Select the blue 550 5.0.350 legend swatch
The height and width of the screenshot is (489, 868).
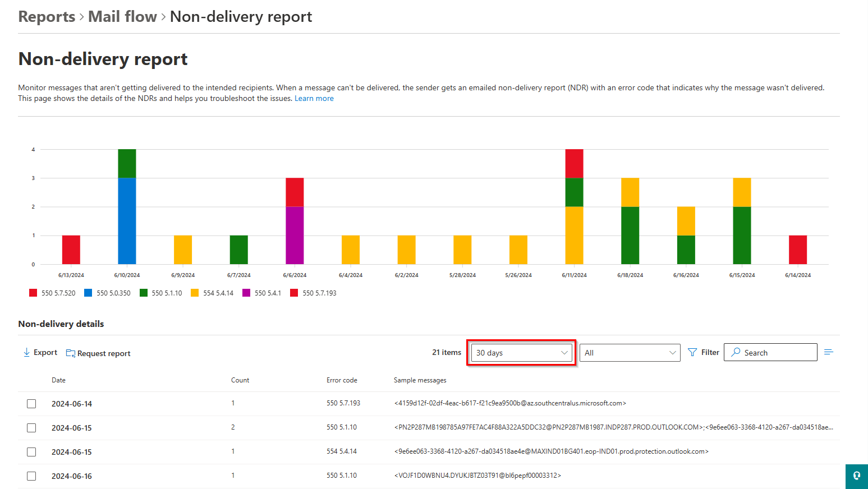pos(88,292)
